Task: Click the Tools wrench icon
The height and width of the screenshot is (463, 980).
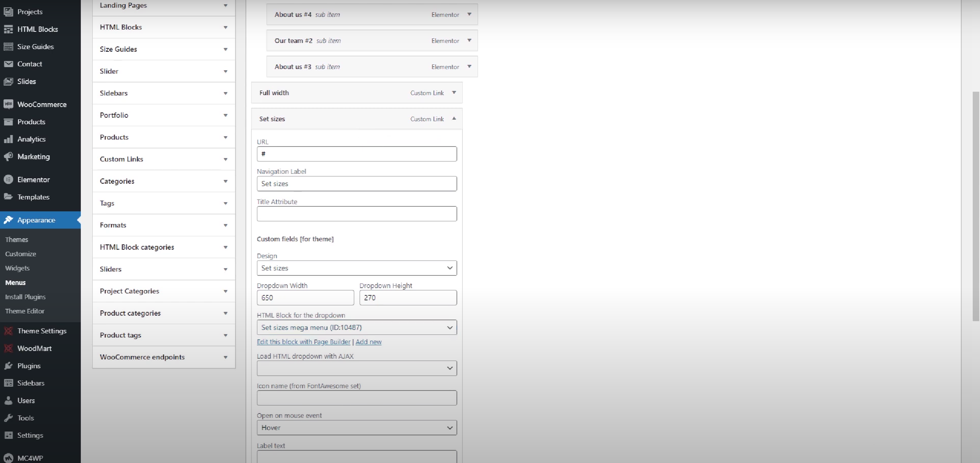Action: coord(8,417)
